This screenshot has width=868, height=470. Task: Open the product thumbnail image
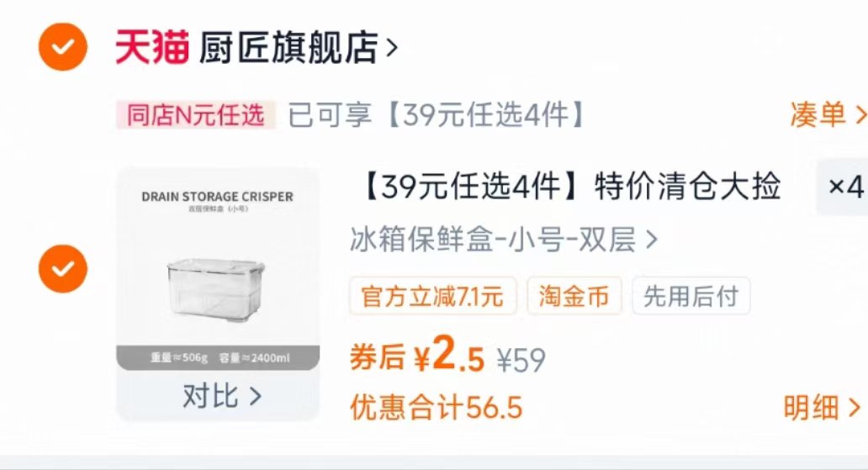click(218, 269)
